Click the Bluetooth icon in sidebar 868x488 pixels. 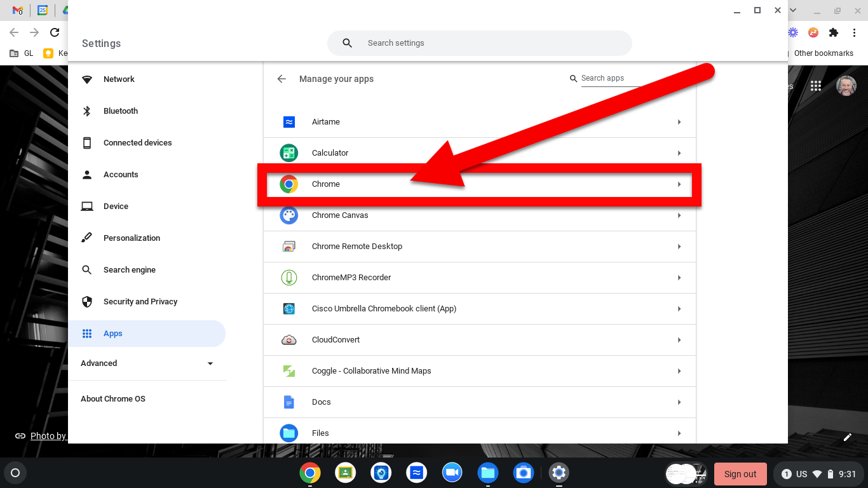87,111
